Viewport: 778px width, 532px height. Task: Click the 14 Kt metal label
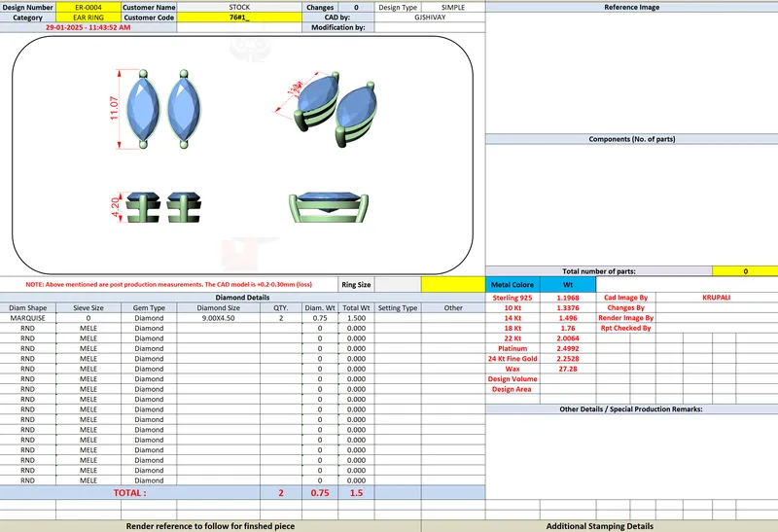(513, 318)
